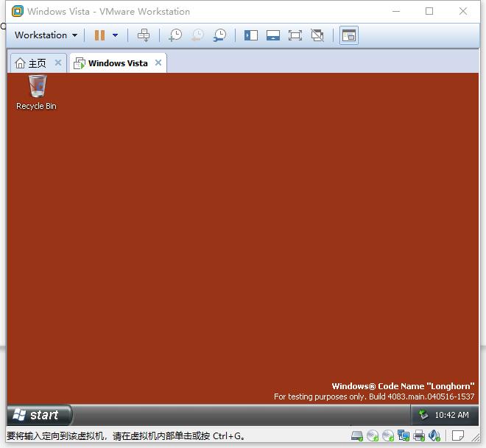This screenshot has width=486, height=448.
Task: Toggle the thumbnail bar view
Action: pos(273,35)
